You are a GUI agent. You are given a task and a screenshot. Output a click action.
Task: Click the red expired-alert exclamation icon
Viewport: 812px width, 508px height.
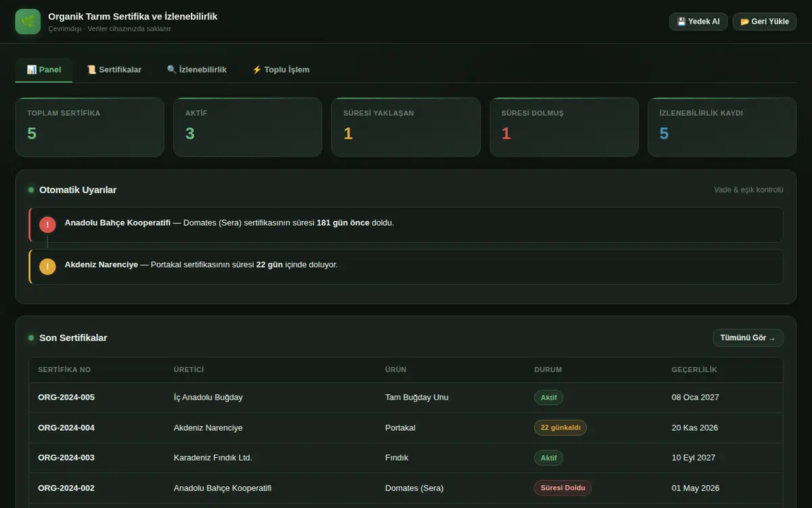click(47, 225)
